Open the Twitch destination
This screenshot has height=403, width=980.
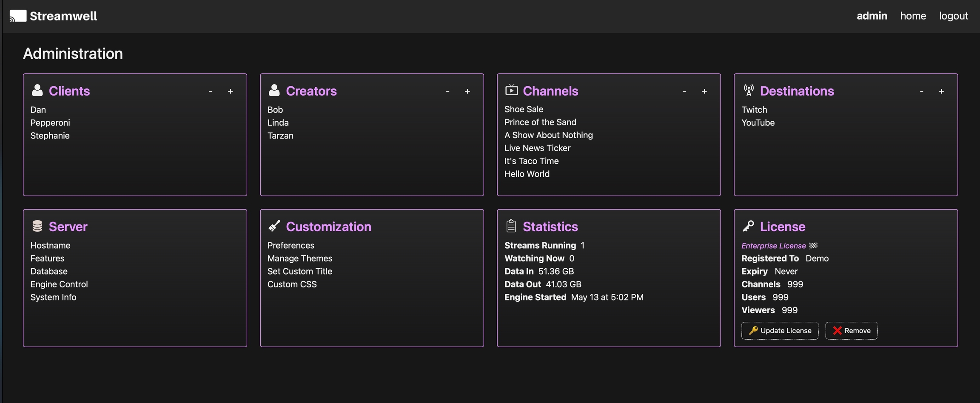coord(754,110)
